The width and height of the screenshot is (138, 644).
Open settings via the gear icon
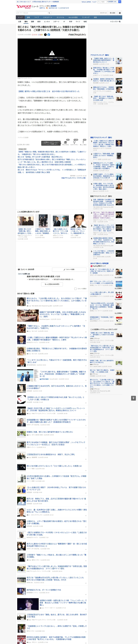click(120, 13)
